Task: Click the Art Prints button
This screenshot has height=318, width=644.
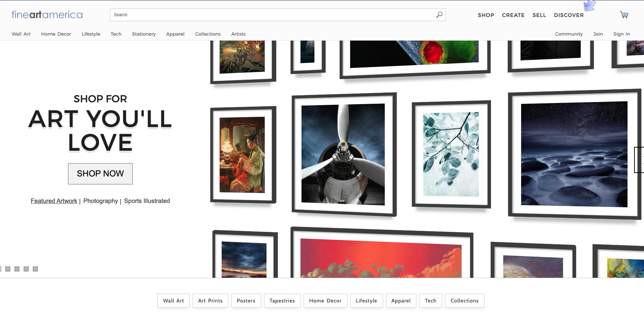Action: (210, 301)
